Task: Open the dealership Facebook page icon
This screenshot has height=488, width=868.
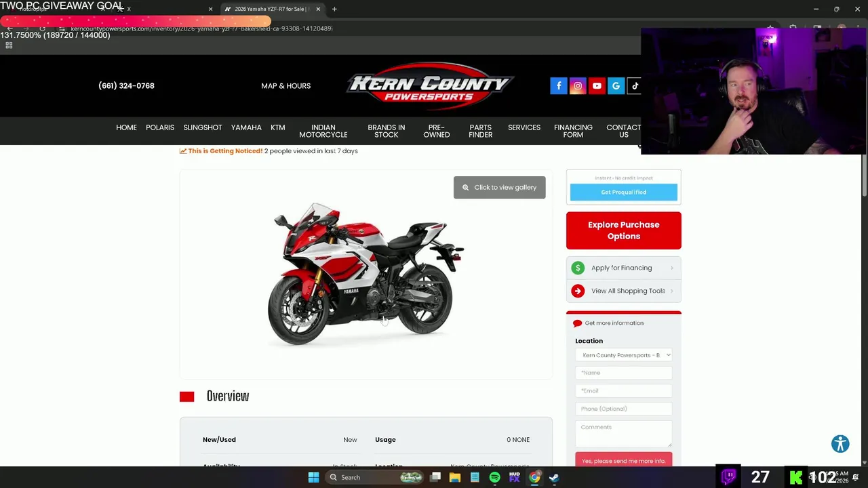Action: (559, 86)
